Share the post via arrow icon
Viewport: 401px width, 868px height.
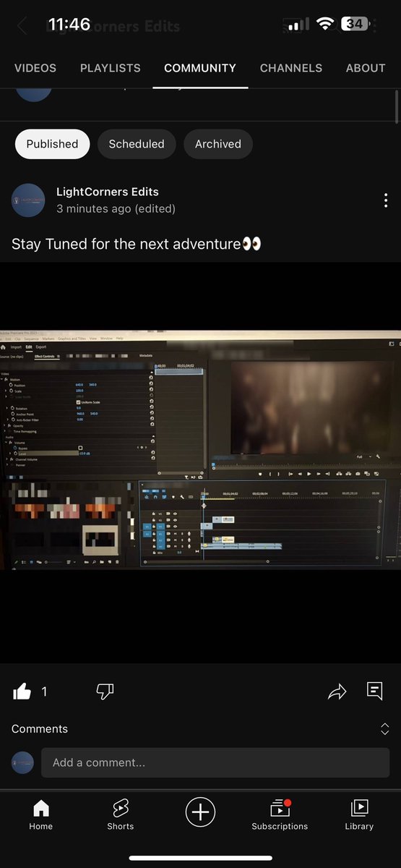point(337,692)
